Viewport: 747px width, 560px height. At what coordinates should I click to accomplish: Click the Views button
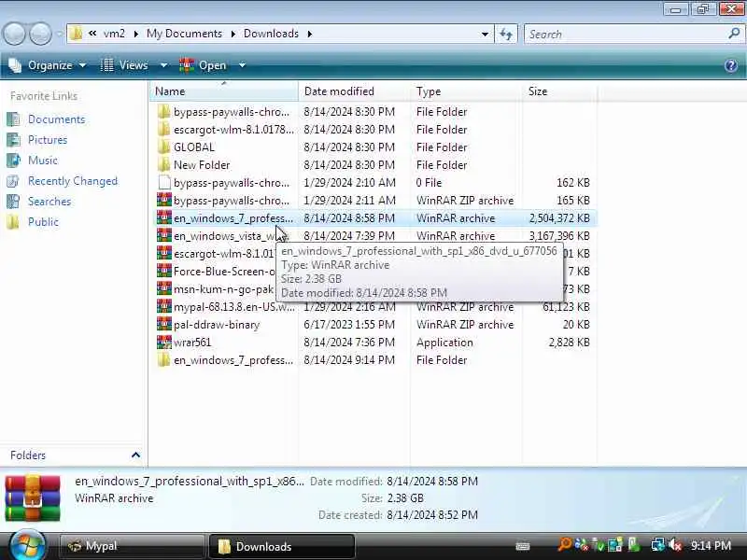coord(125,65)
